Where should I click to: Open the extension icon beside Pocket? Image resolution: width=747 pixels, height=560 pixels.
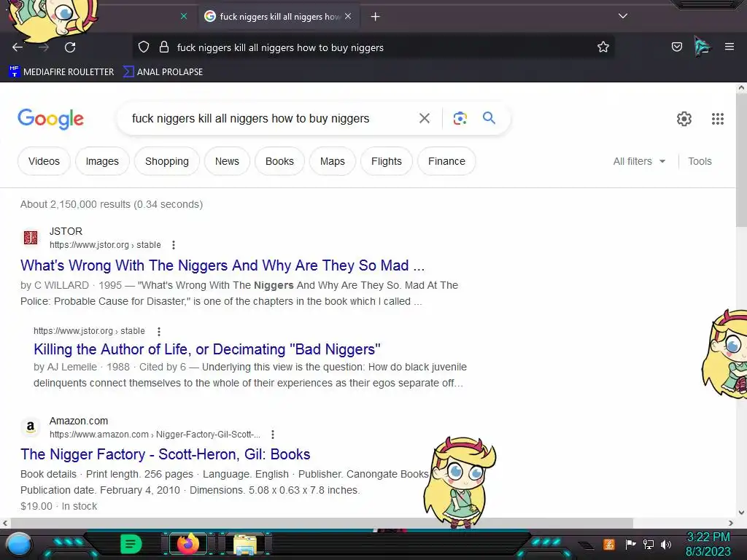(x=702, y=47)
